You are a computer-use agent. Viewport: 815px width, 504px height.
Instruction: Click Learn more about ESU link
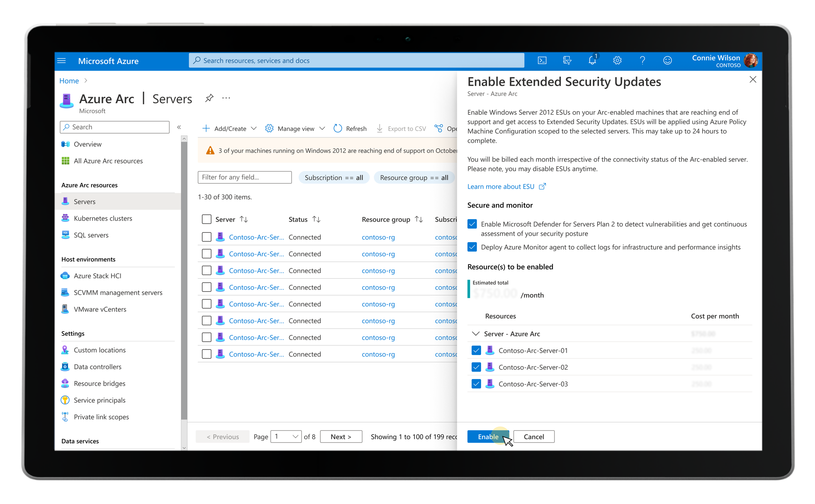click(x=502, y=186)
